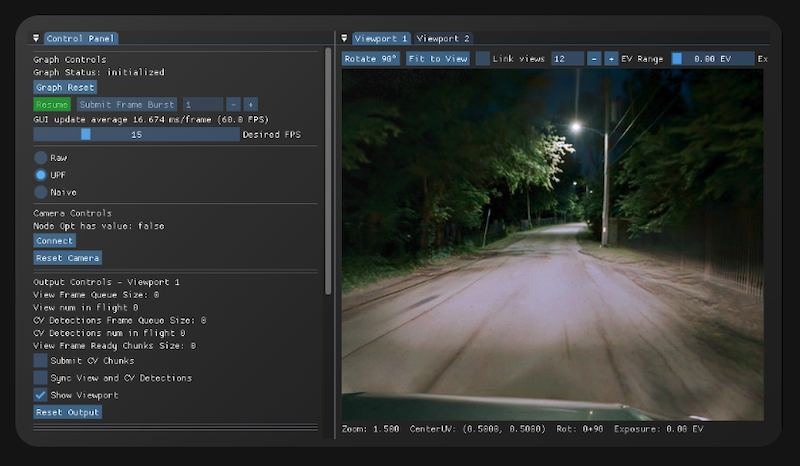Viewport: 800px width, 466px height.
Task: Click the green Resume button
Action: 52,104
